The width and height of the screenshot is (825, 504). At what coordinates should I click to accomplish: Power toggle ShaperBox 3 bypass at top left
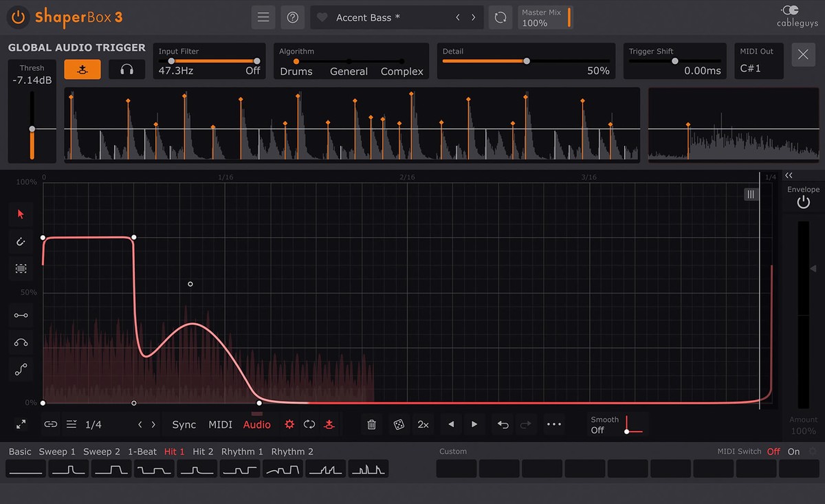click(x=17, y=17)
